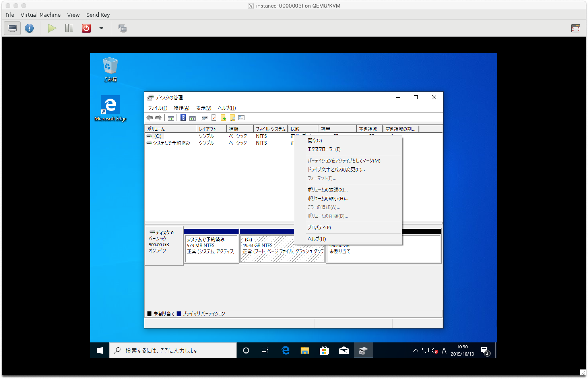Open ファイル(F) menu
Viewport: 588px width, 379px height.
point(158,108)
